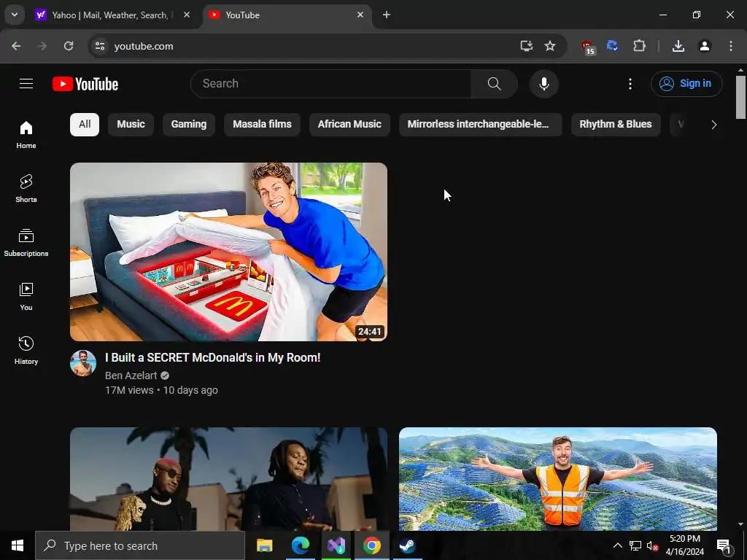The height and width of the screenshot is (560, 747).
Task: Click the YouTube search input field
Action: click(331, 84)
